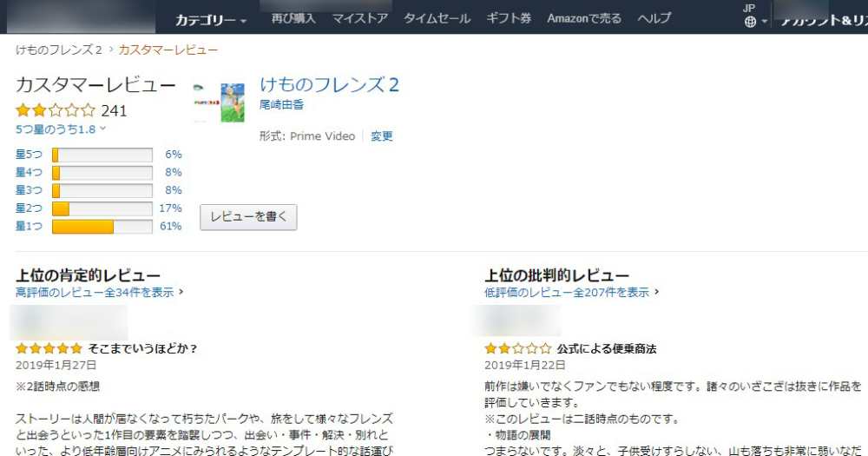
Task: Open the カテゴリー dropdown menu
Action: click(211, 21)
